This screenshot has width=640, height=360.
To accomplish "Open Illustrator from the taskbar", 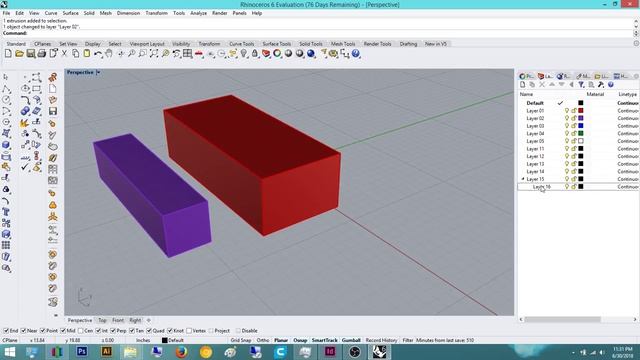I will coord(107,351).
